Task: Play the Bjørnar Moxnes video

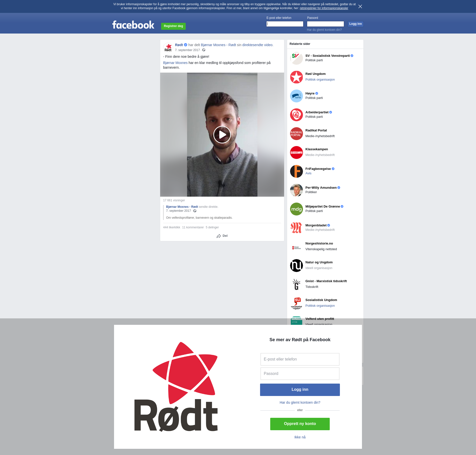Action: coord(222,135)
